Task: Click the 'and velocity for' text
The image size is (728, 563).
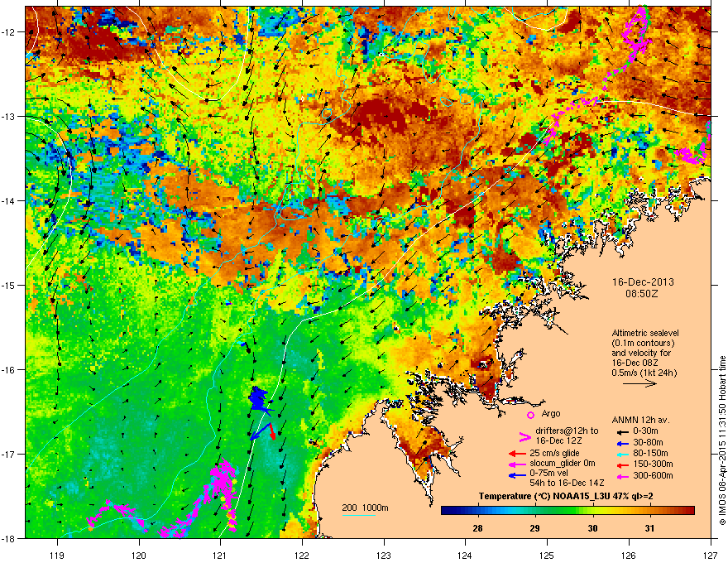Action: pyautogui.click(x=641, y=353)
